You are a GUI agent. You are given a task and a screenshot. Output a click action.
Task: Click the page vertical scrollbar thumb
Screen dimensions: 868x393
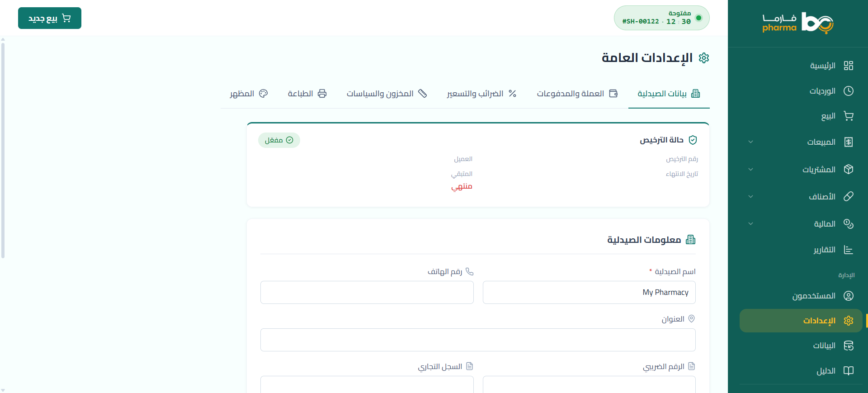click(3, 150)
